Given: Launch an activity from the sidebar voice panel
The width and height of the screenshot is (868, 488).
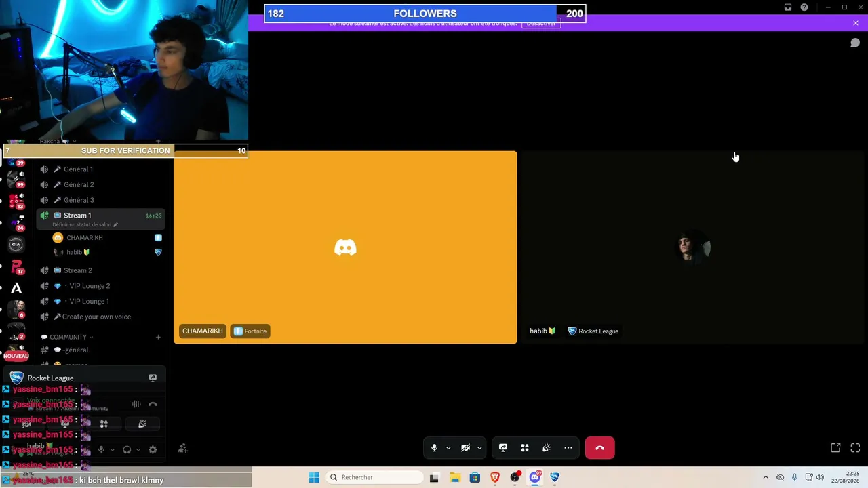Looking at the screenshot, I should [104, 424].
